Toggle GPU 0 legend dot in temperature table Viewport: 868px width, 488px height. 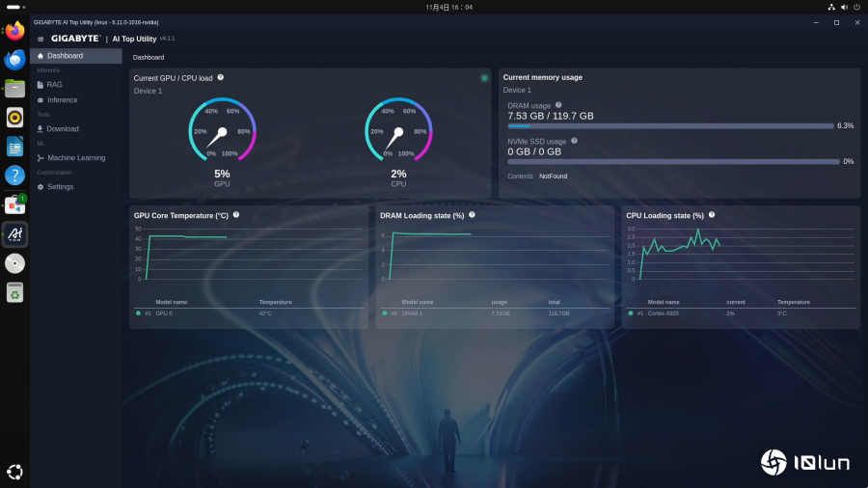(x=138, y=313)
